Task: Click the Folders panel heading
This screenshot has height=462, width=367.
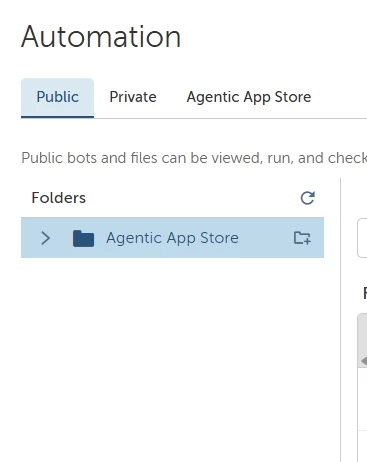Action: click(x=59, y=198)
